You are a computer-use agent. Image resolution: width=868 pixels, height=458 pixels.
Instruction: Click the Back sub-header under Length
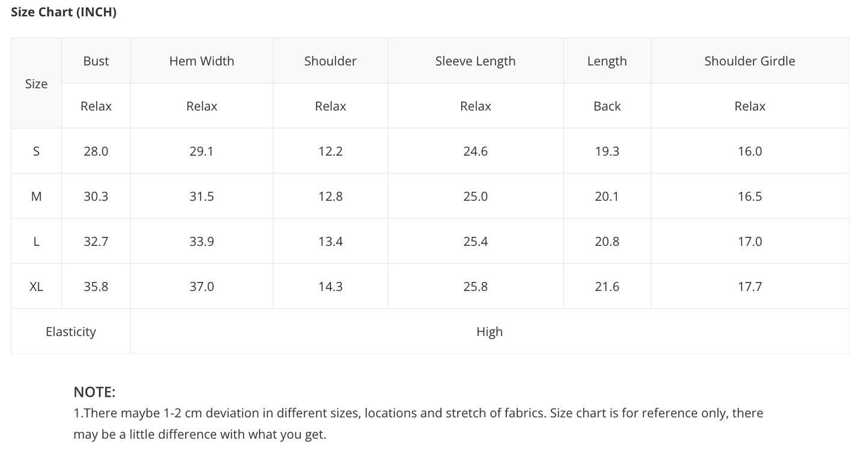click(x=607, y=106)
